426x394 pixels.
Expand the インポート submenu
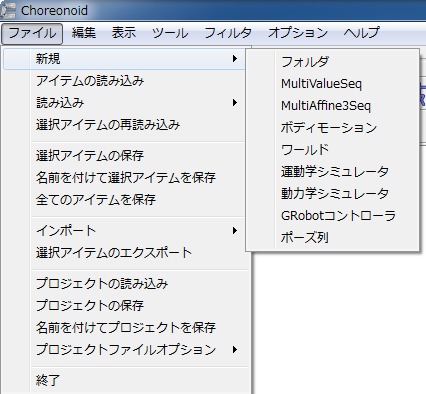tap(124, 230)
